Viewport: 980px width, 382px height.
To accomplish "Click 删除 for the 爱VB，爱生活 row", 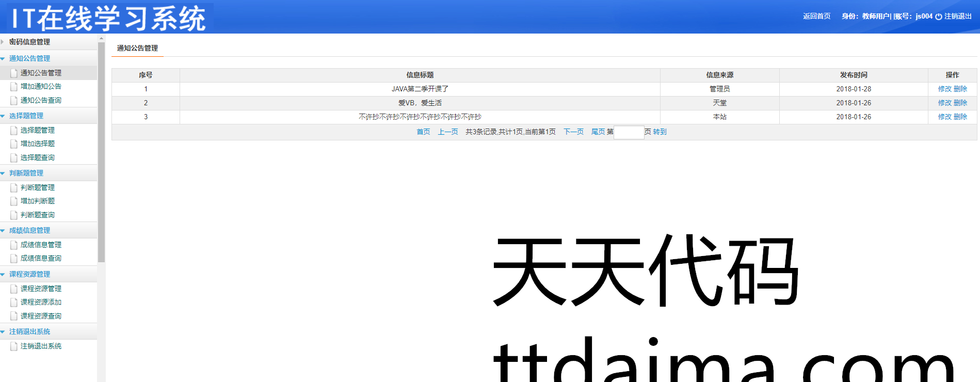I will point(960,103).
